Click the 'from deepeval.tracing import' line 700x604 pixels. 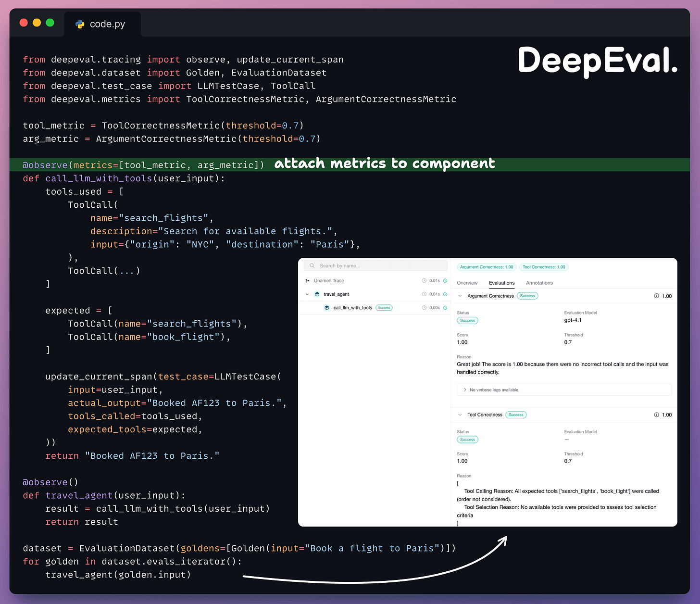click(x=183, y=60)
